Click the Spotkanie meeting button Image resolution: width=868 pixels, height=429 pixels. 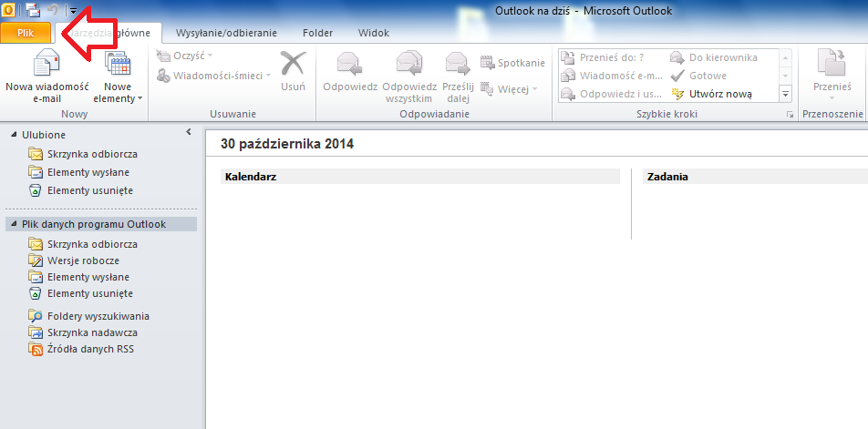tap(512, 63)
